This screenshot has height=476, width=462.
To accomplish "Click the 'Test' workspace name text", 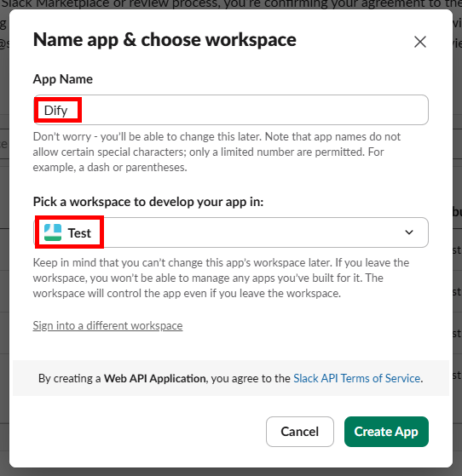I will (79, 233).
